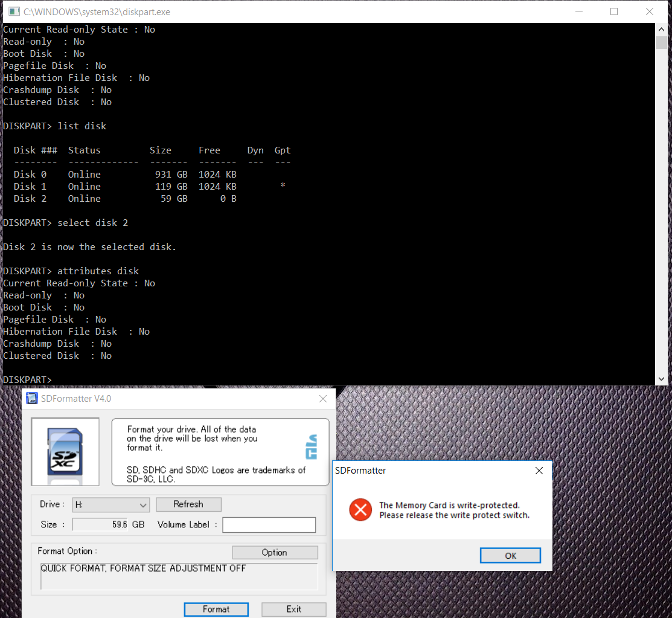Click the red error icon in the dialog
The height and width of the screenshot is (618, 672).
360,509
